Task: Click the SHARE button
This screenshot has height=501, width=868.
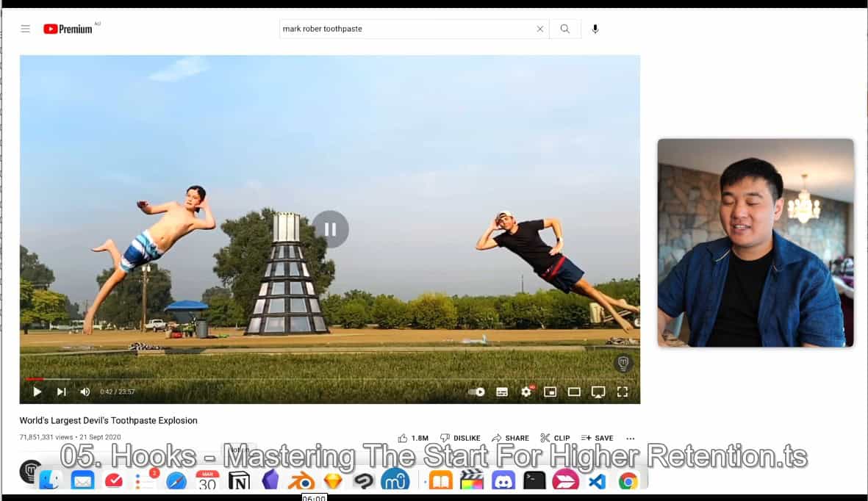Action: (510, 438)
